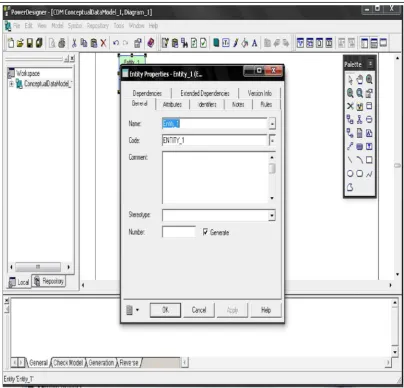Click the Cancel button

click(x=199, y=310)
